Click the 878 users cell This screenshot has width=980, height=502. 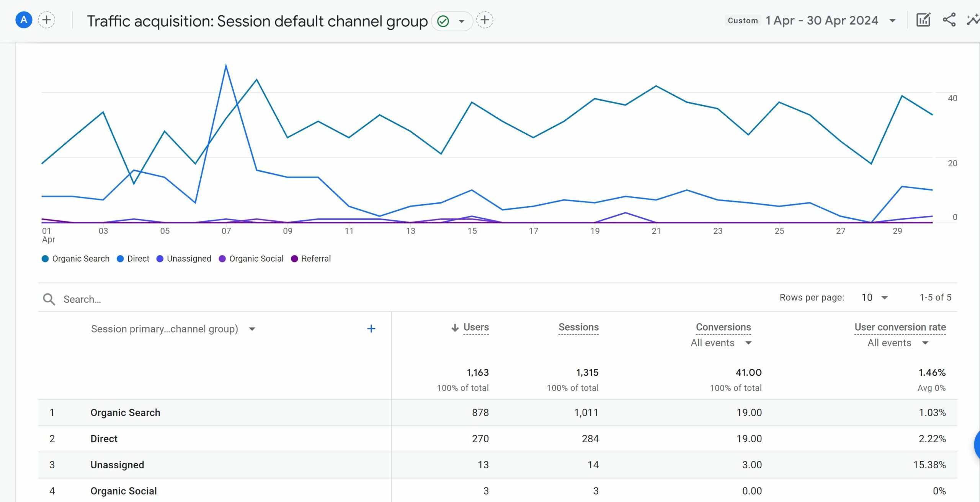(x=480, y=413)
